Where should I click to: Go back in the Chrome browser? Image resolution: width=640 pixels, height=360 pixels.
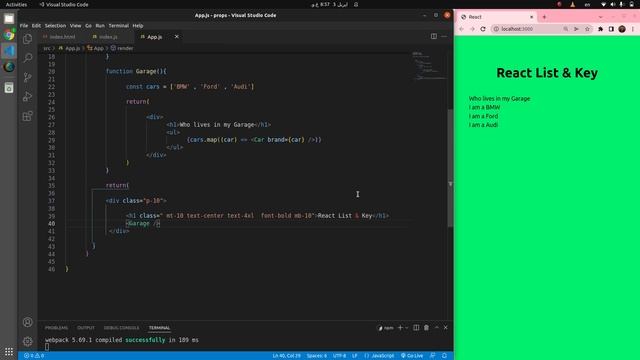[461, 29]
